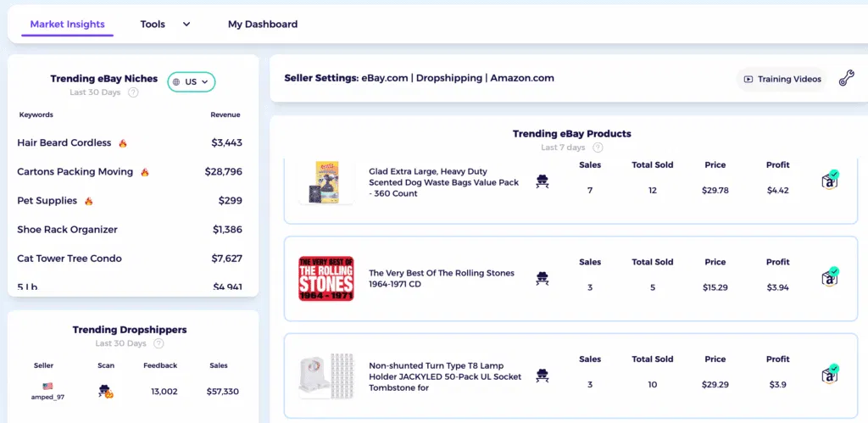Viewport: 868px width, 423px height.
Task: Click the Trending Dropshippers heading
Action: (130, 330)
